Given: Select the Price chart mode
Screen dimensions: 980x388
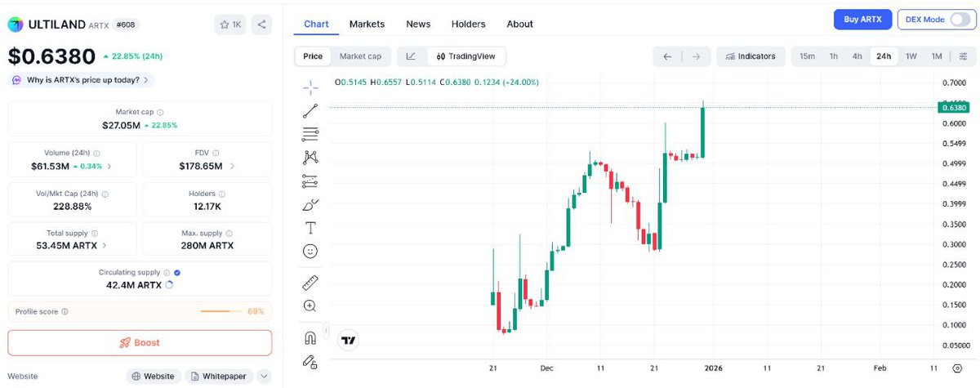Looking at the screenshot, I should pos(313,56).
